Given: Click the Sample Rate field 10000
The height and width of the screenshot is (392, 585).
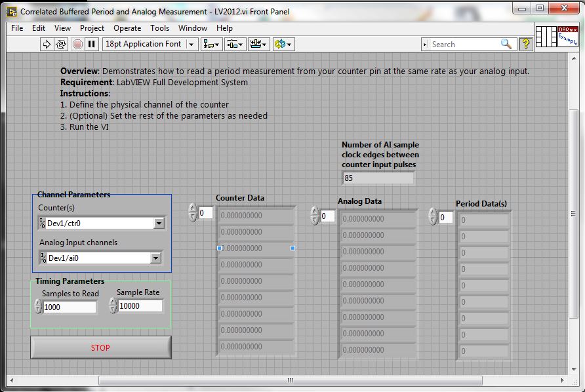Looking at the screenshot, I should pyautogui.click(x=140, y=306).
